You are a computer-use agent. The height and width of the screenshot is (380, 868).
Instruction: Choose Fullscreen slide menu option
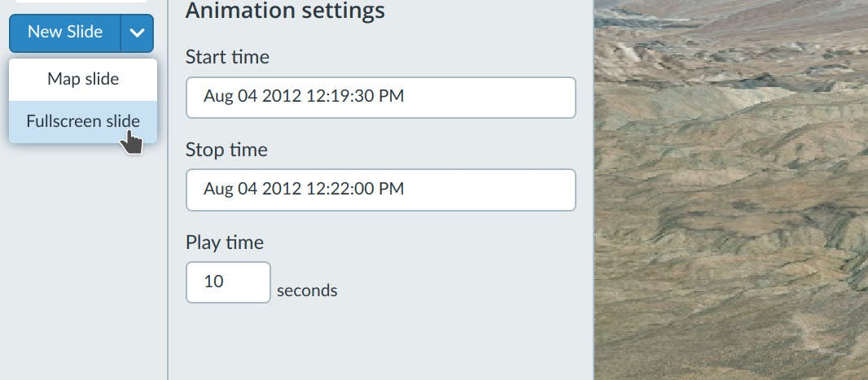pos(83,121)
